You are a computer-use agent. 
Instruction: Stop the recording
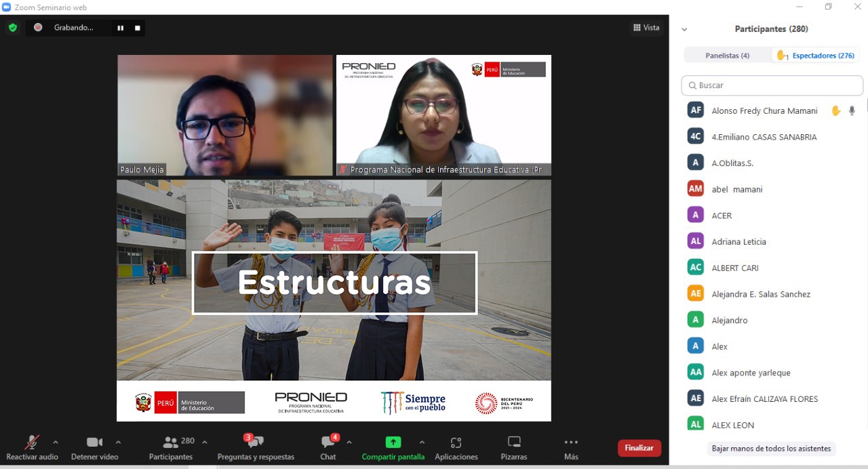[137, 28]
